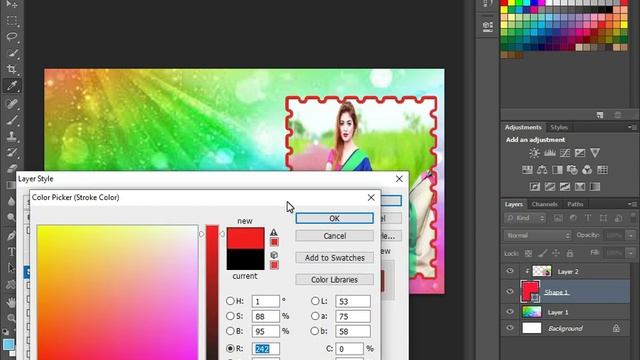640x360 pixels.
Task: Select the Clone Stamp tool
Action: (11, 136)
